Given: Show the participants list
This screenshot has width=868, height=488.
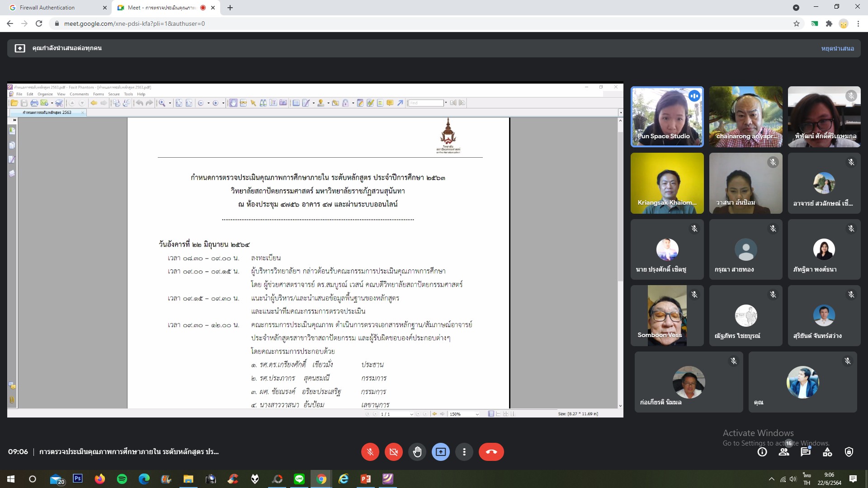Looking at the screenshot, I should [784, 452].
